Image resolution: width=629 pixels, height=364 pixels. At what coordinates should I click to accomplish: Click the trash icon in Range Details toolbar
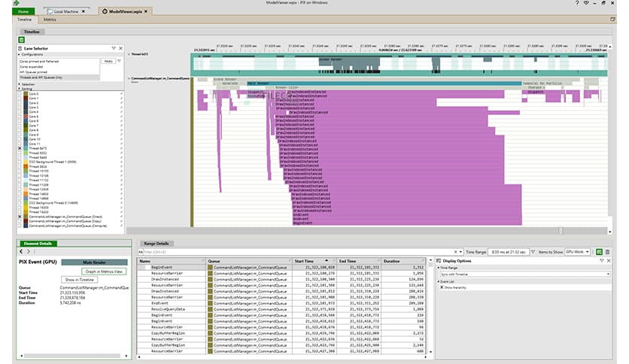point(607,252)
